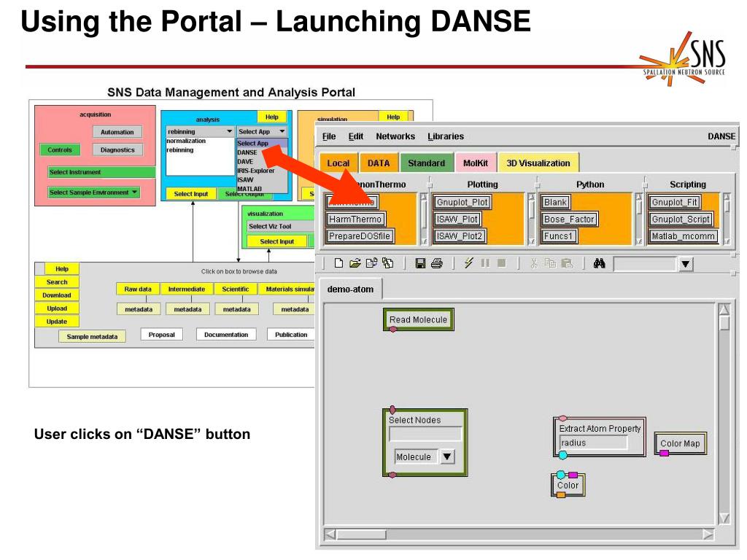Click the Read Molecule node on canvas
Image resolution: width=747 pixels, height=560 pixels.
tap(418, 319)
